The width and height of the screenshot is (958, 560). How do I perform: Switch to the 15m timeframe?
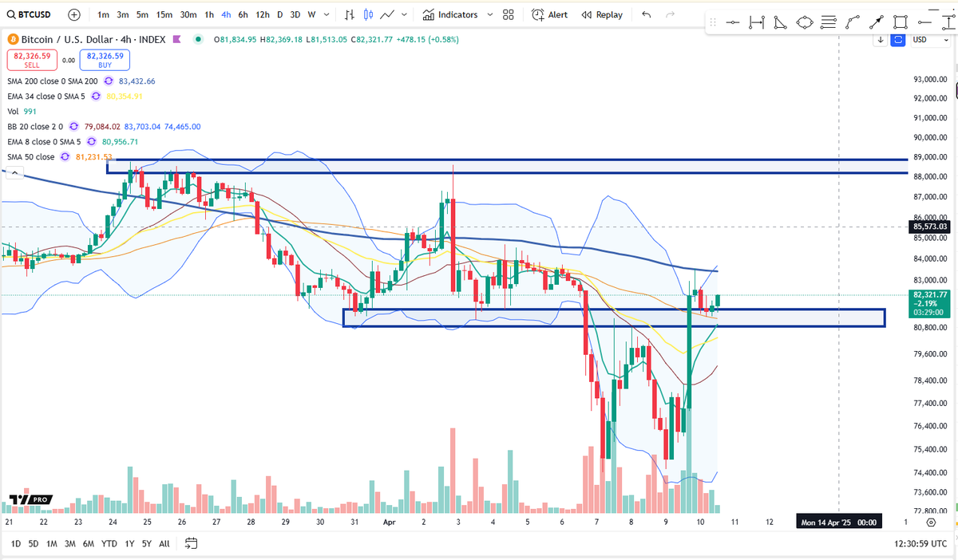point(164,14)
